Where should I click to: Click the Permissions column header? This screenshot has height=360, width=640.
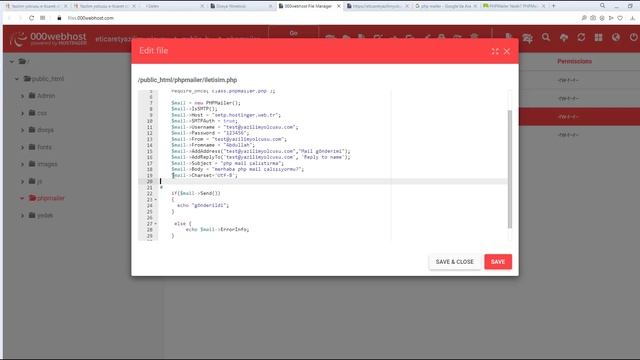pyautogui.click(x=574, y=61)
